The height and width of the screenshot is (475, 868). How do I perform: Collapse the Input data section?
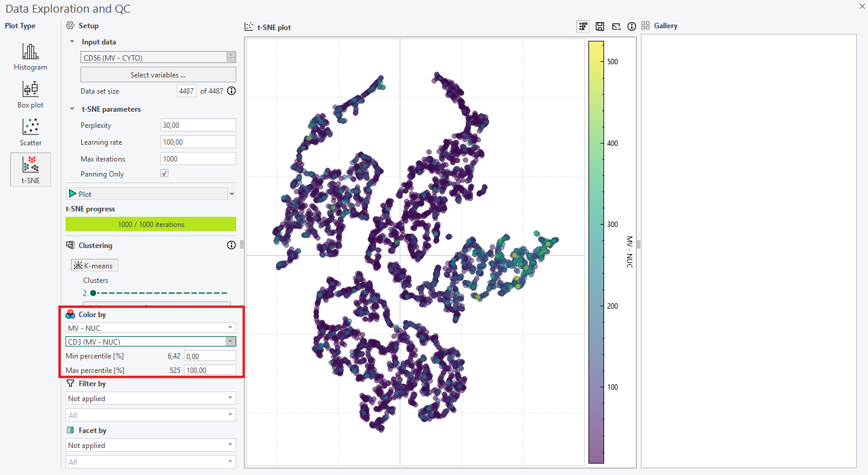(72, 41)
